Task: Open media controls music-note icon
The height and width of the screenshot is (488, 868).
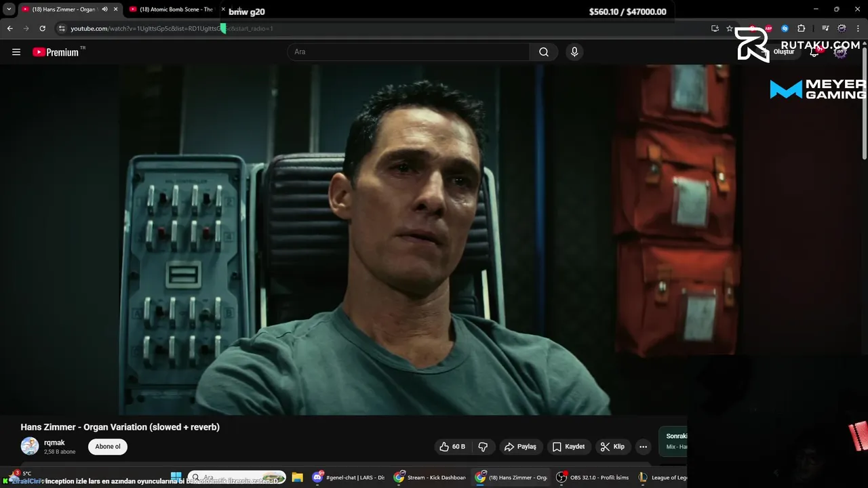Action: (825, 28)
